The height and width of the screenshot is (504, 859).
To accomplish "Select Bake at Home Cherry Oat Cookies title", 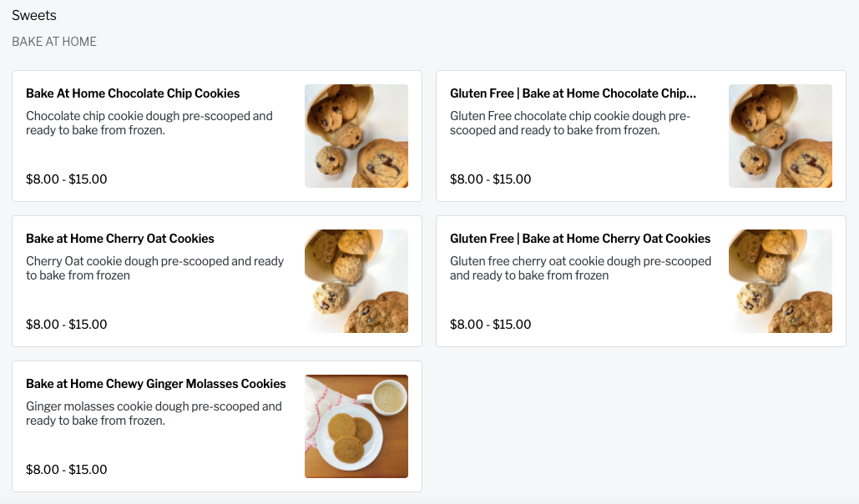I will (120, 239).
